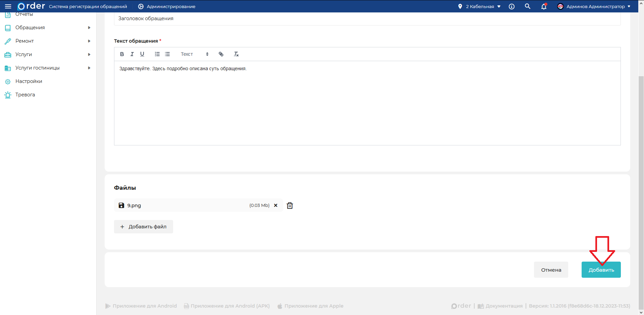Image resolution: width=644 pixels, height=315 pixels.
Task: Open Настройки in the sidebar
Action: [29, 81]
